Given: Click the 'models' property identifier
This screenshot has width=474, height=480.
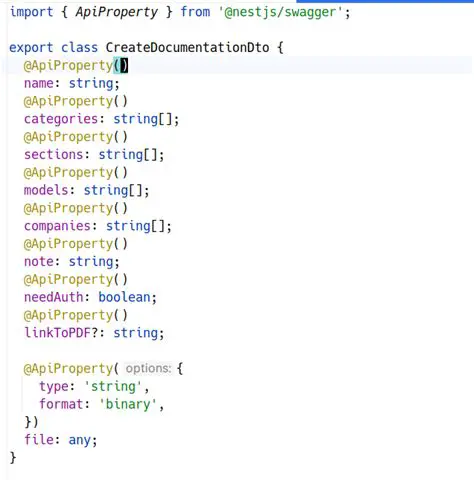Looking at the screenshot, I should click(x=46, y=190).
